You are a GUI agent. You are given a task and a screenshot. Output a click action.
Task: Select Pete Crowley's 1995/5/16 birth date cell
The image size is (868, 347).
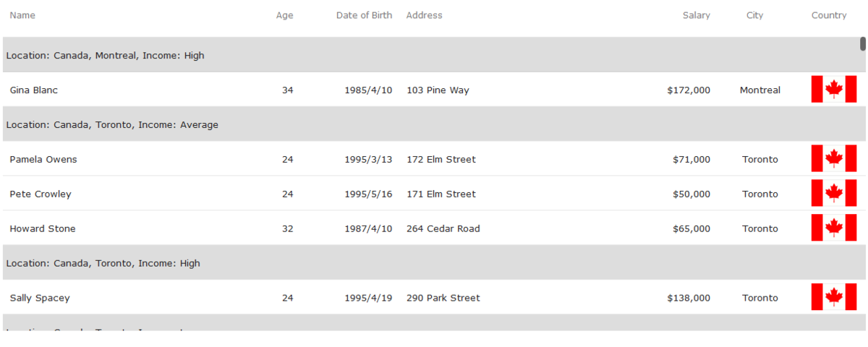[x=368, y=194]
